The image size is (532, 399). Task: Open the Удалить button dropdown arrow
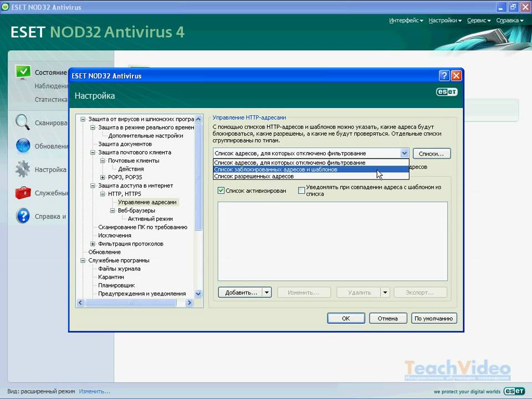pyautogui.click(x=385, y=292)
